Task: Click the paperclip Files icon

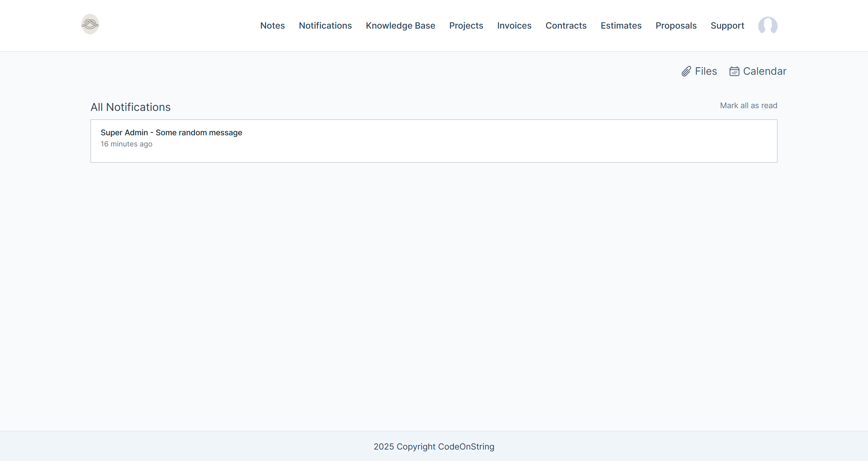Action: pos(686,71)
